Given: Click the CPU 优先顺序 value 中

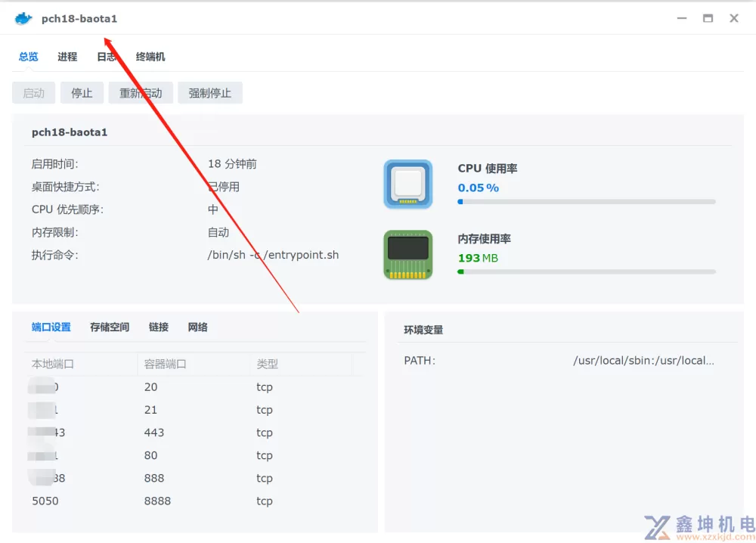Looking at the screenshot, I should (x=213, y=209).
